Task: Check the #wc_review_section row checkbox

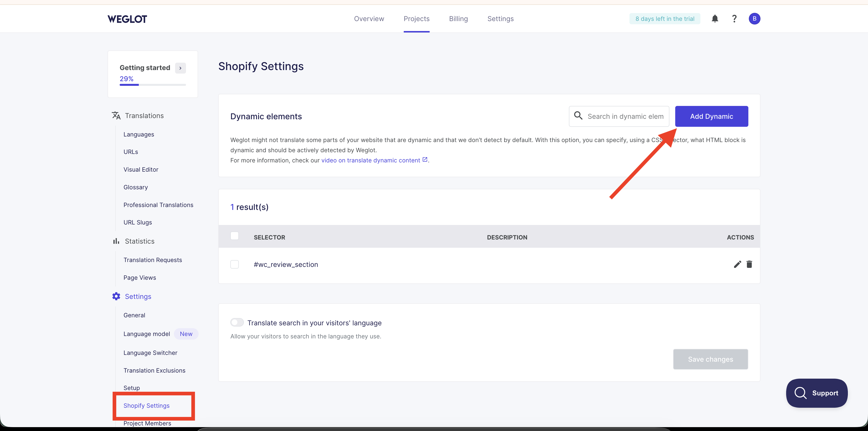Action: pos(234,264)
